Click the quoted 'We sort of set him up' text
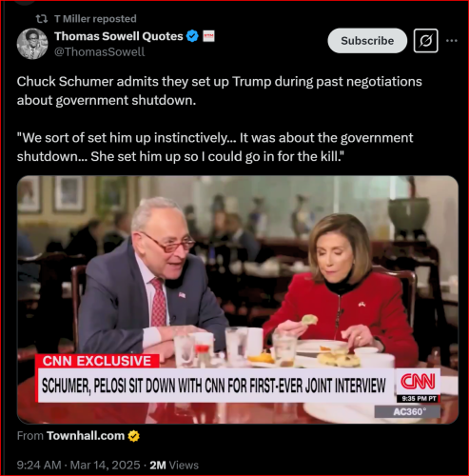This screenshot has height=476, width=469. click(x=215, y=147)
